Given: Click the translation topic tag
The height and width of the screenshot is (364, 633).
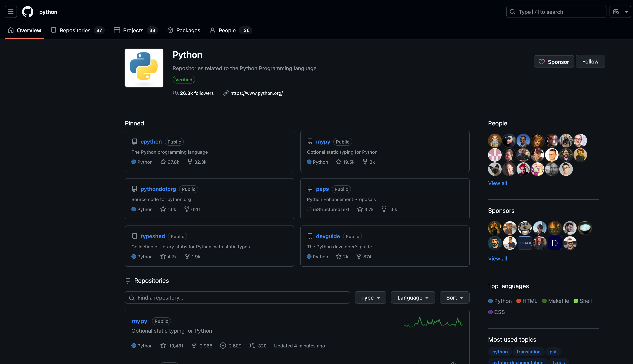Looking at the screenshot, I should (x=529, y=351).
